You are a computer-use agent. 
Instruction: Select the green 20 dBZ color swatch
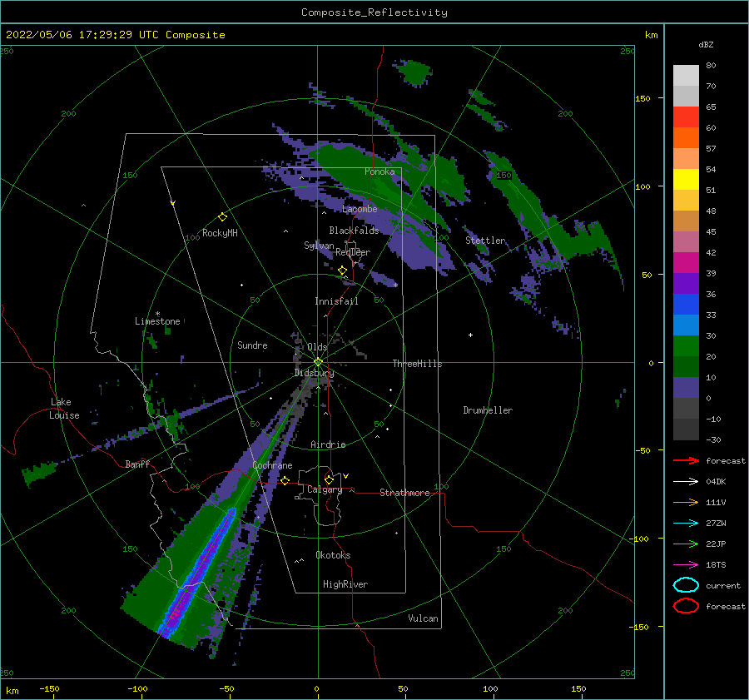[686, 346]
